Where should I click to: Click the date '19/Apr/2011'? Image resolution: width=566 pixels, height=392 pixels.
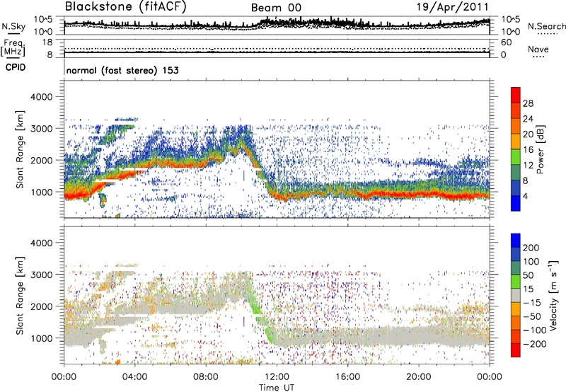pyautogui.click(x=453, y=7)
